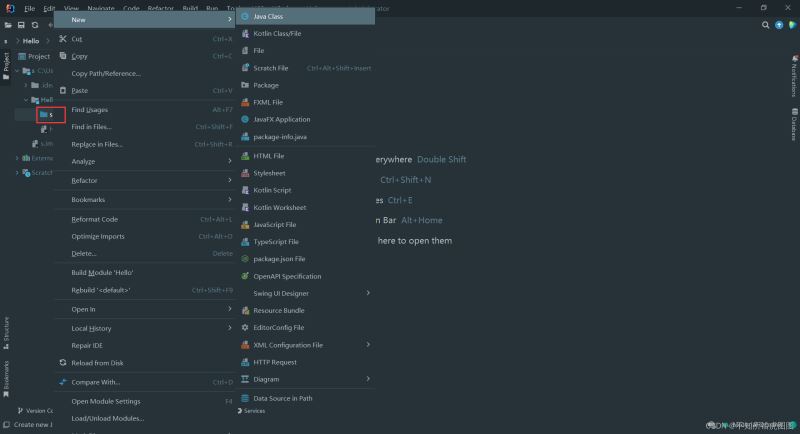The height and width of the screenshot is (434, 800).
Task: Click the Kotlin Script icon
Action: pyautogui.click(x=245, y=190)
